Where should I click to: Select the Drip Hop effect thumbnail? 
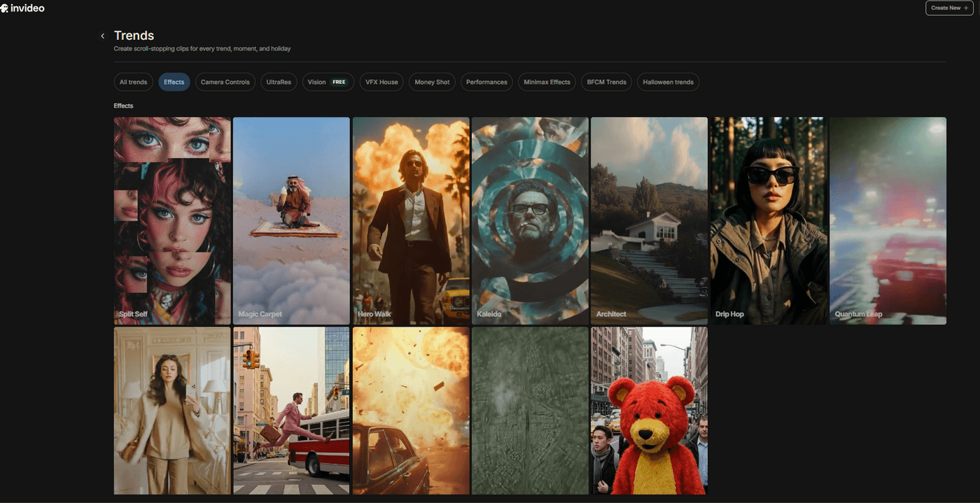(x=768, y=220)
